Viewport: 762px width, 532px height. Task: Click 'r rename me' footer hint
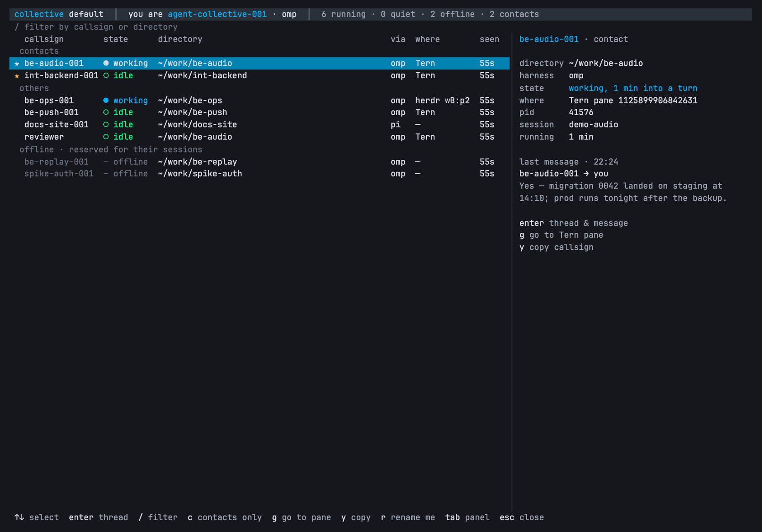click(x=408, y=517)
